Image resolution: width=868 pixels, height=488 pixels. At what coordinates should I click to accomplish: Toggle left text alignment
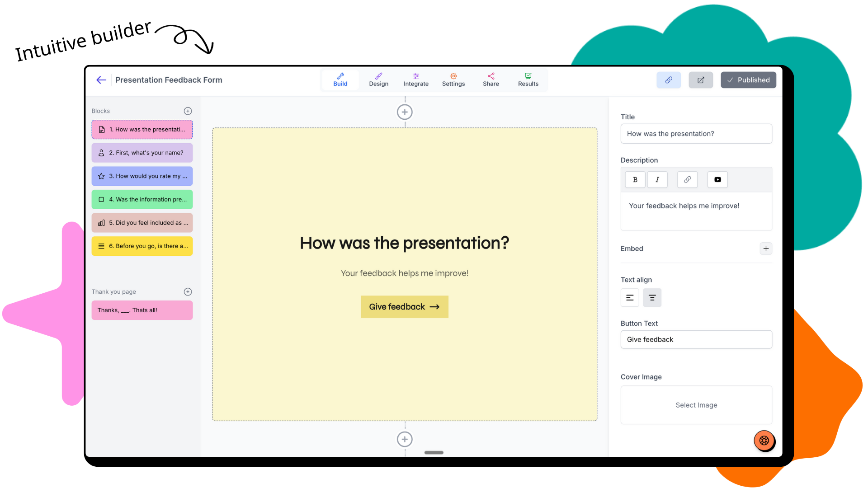(x=630, y=297)
